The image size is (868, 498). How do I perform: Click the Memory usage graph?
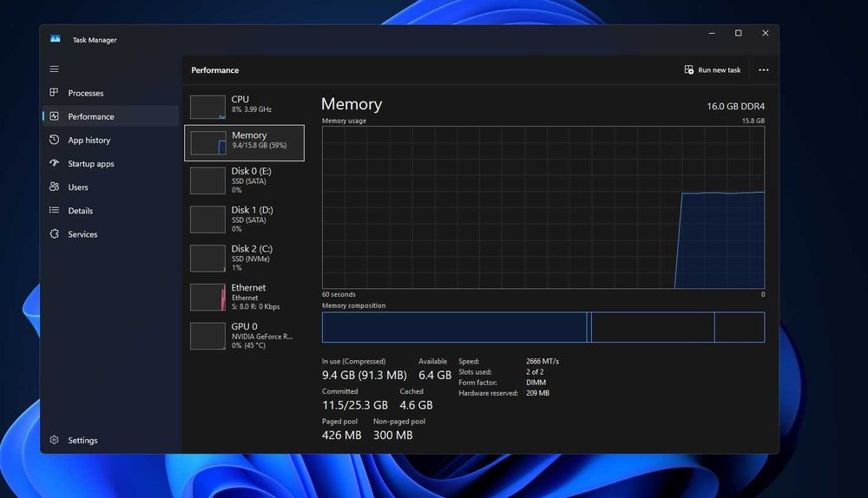543,207
